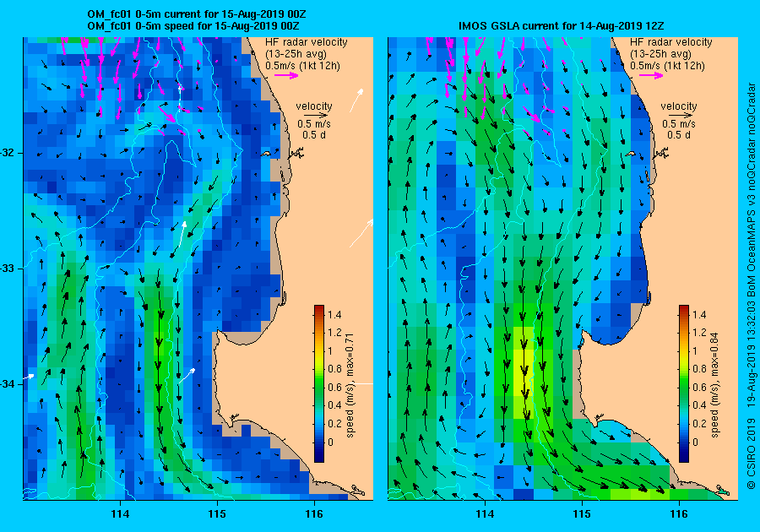Image resolution: width=760 pixels, height=532 pixels.
Task: Click '0.5 d' text in OM_fc01 panel
Action: pos(314,135)
